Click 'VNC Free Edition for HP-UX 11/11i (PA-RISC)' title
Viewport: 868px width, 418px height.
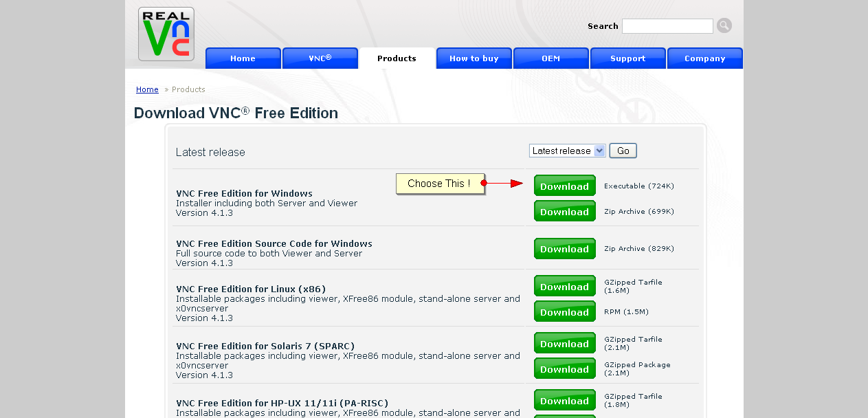click(x=282, y=404)
